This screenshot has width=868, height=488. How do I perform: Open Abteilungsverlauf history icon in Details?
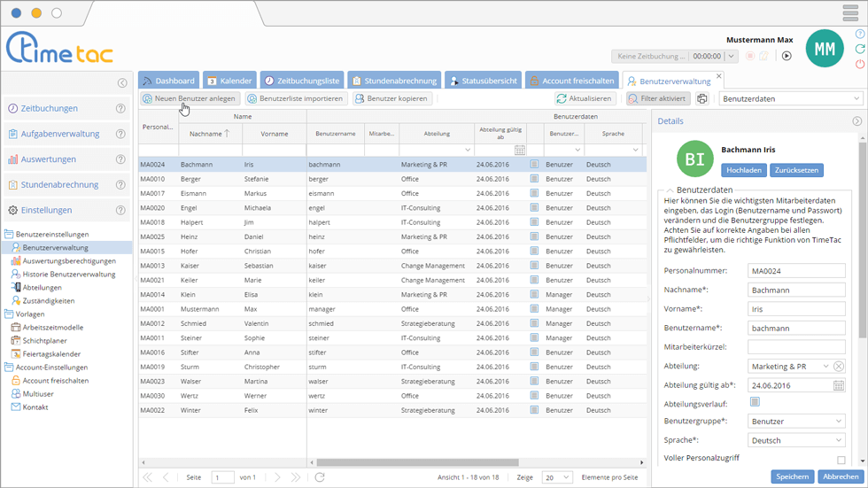coord(755,402)
